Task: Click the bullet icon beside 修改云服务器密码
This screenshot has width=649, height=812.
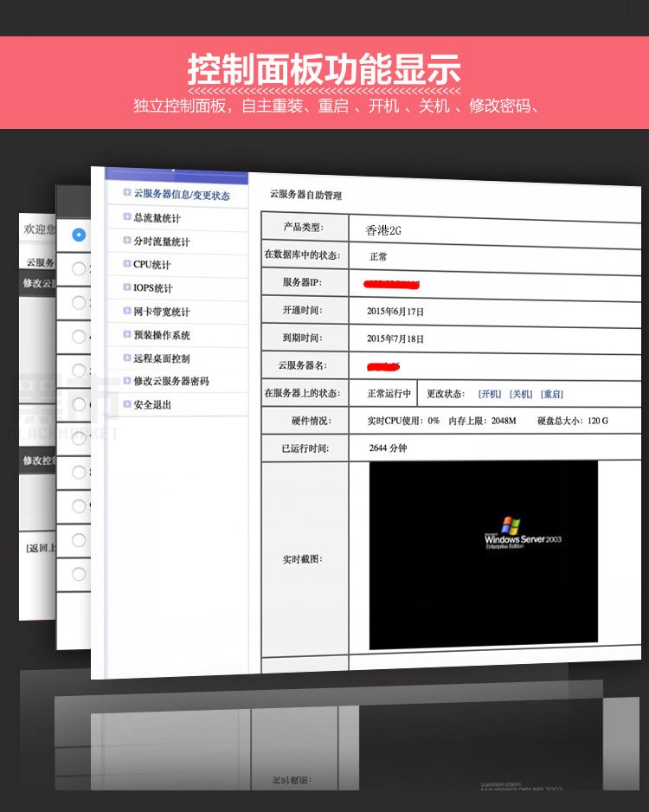Action: point(127,380)
